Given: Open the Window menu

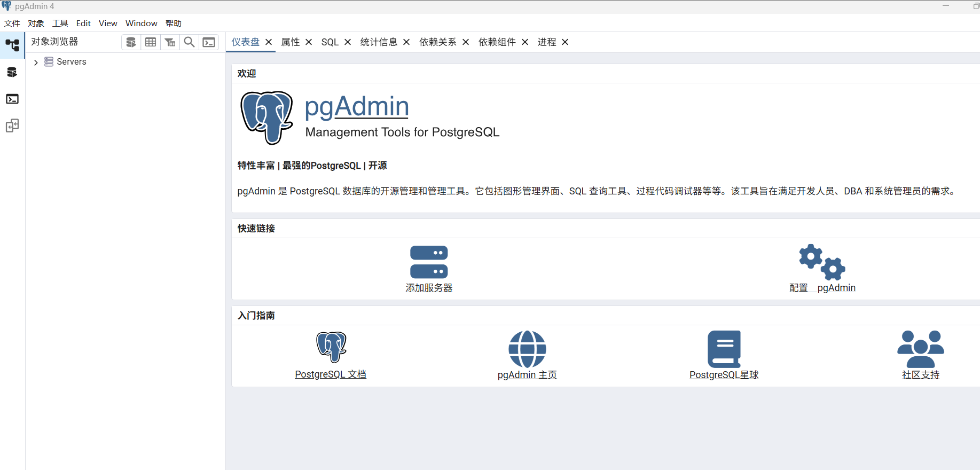Looking at the screenshot, I should [x=141, y=23].
